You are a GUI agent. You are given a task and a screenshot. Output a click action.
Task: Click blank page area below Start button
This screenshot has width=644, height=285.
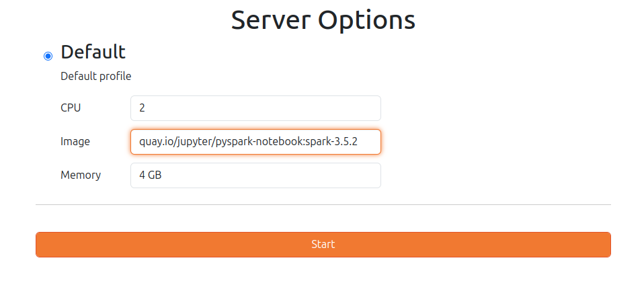click(323, 272)
